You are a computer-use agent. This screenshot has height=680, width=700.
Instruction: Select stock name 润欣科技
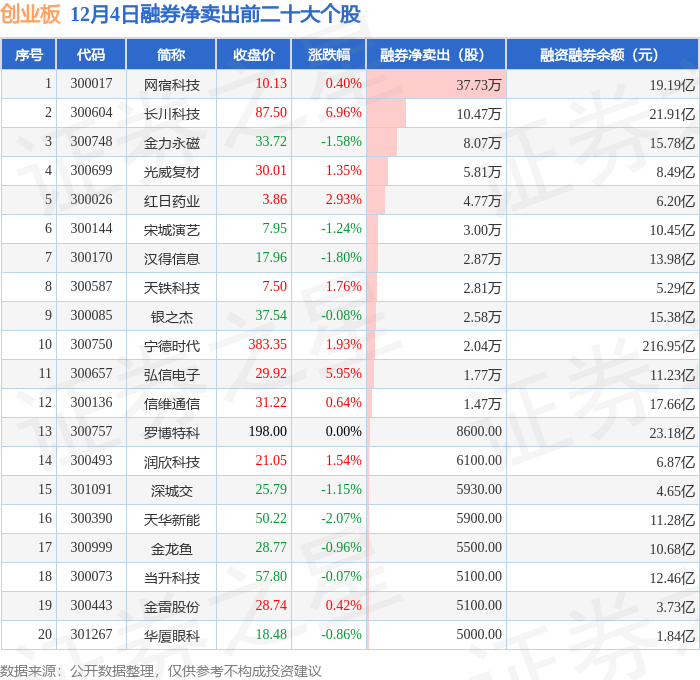click(x=171, y=462)
